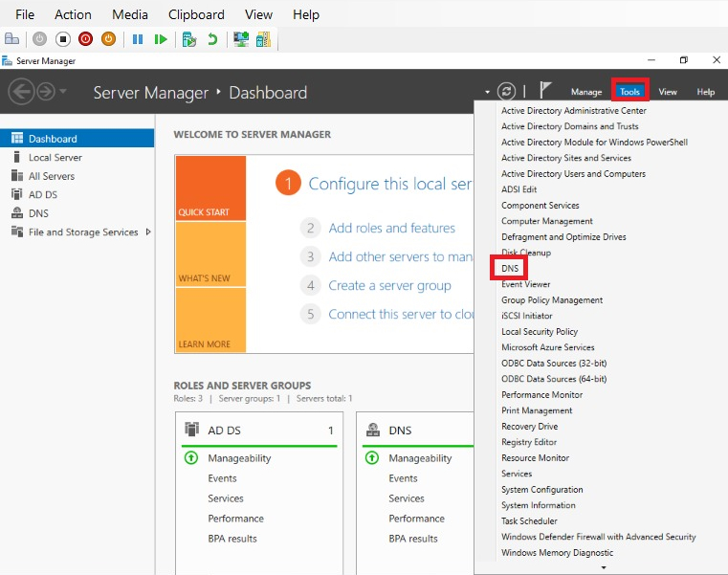Click the Share/resources toolbar icon
Screen dimensions: 728x575
pos(263,39)
